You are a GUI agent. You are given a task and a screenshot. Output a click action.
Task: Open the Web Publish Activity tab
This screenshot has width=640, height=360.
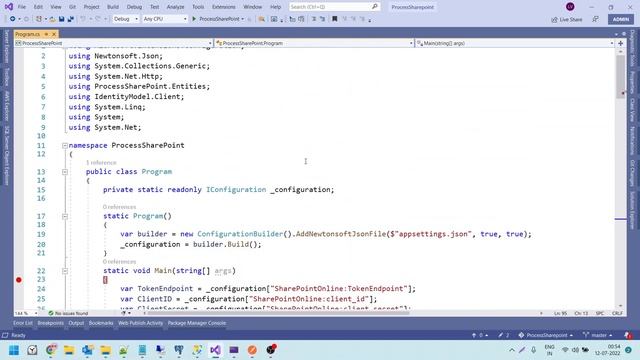tap(140, 323)
